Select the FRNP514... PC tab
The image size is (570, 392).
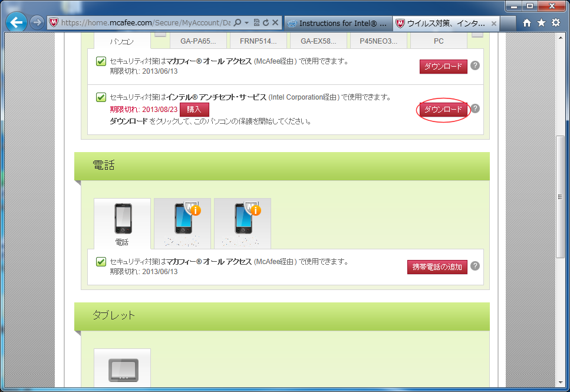click(258, 41)
